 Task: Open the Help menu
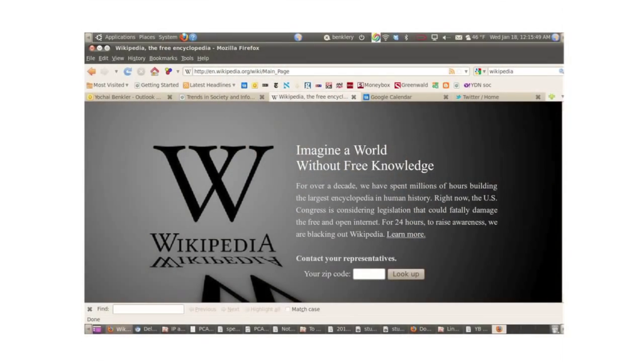(x=203, y=58)
